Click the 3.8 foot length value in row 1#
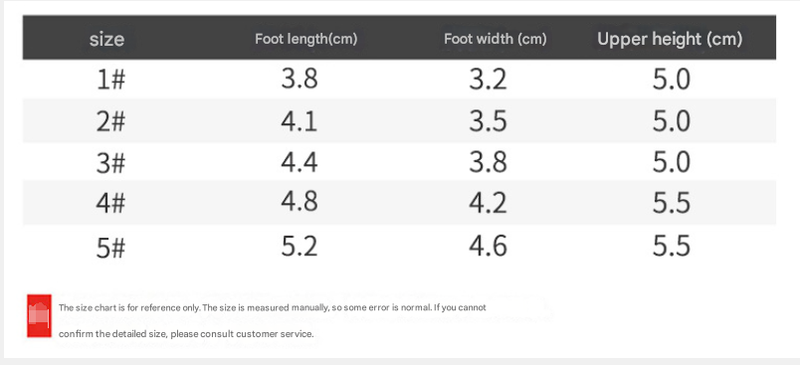 299,79
